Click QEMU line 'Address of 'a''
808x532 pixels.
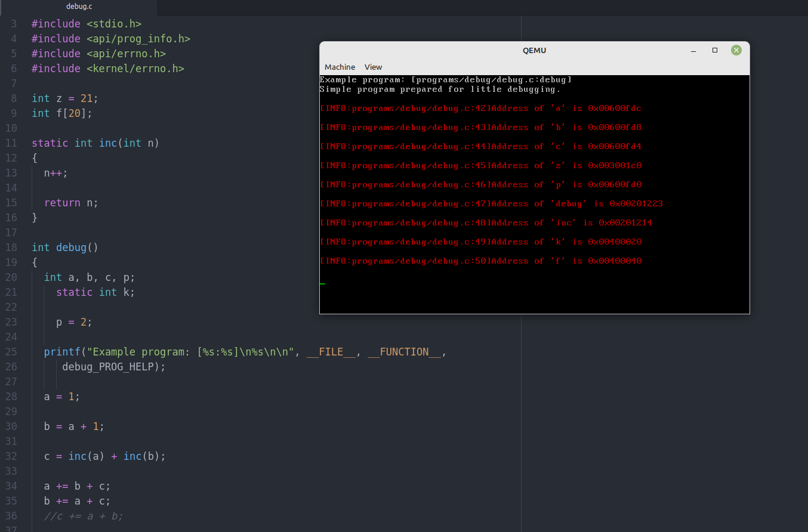click(480, 109)
